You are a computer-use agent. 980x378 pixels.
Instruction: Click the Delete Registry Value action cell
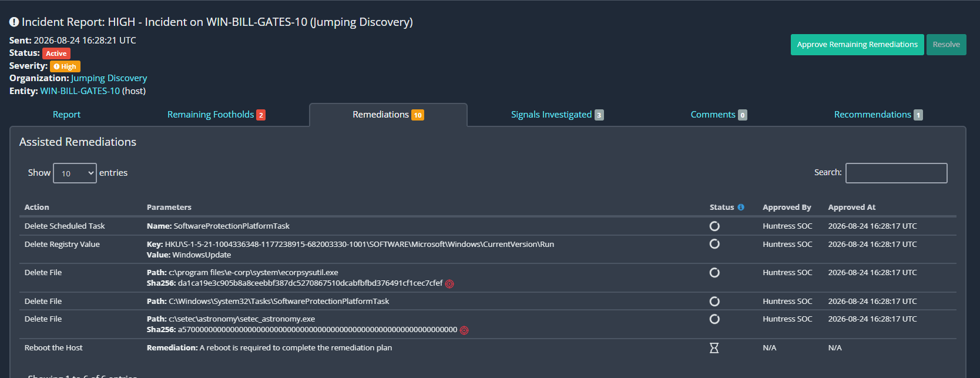click(62, 244)
